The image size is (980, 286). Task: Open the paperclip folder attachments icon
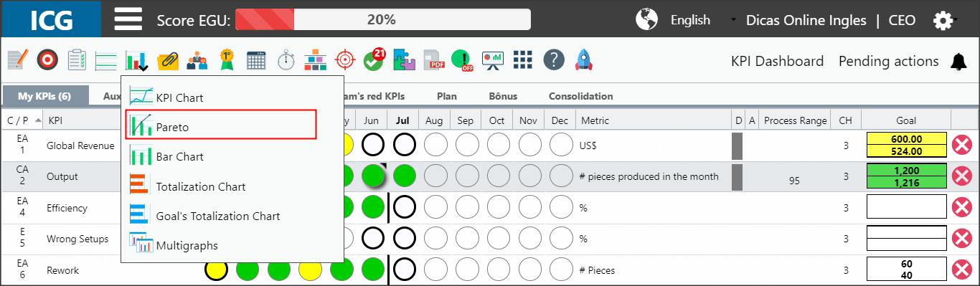click(167, 60)
